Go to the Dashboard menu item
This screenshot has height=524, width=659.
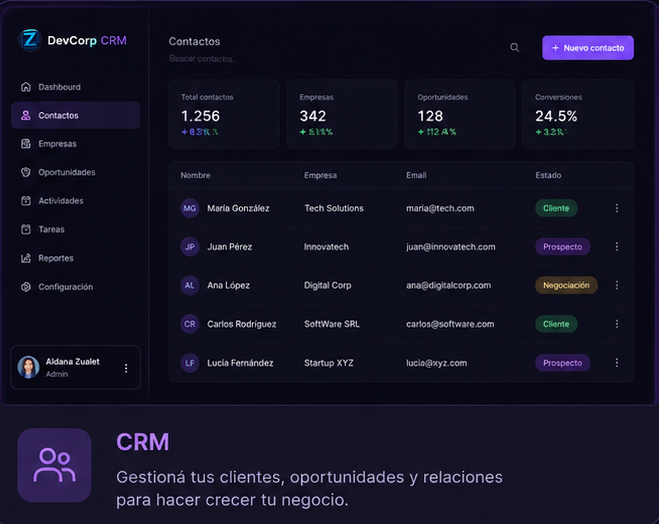[76, 87]
